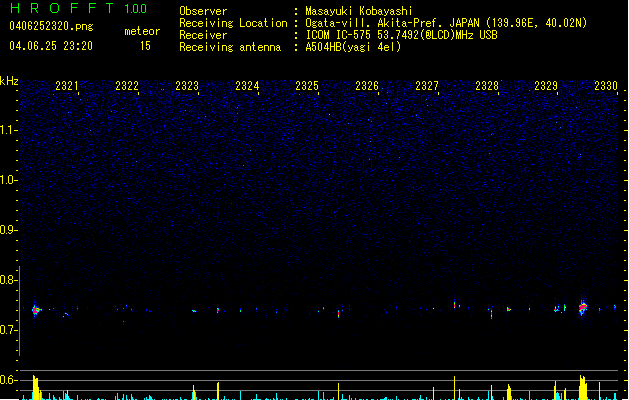Click the strong meteor echo just before 2321
629x400 pixels.
36,310
